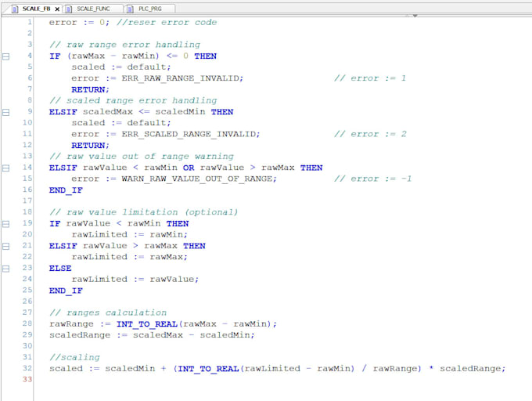Click END_IF on line 16
This screenshot has width=532, height=401.
[66, 190]
